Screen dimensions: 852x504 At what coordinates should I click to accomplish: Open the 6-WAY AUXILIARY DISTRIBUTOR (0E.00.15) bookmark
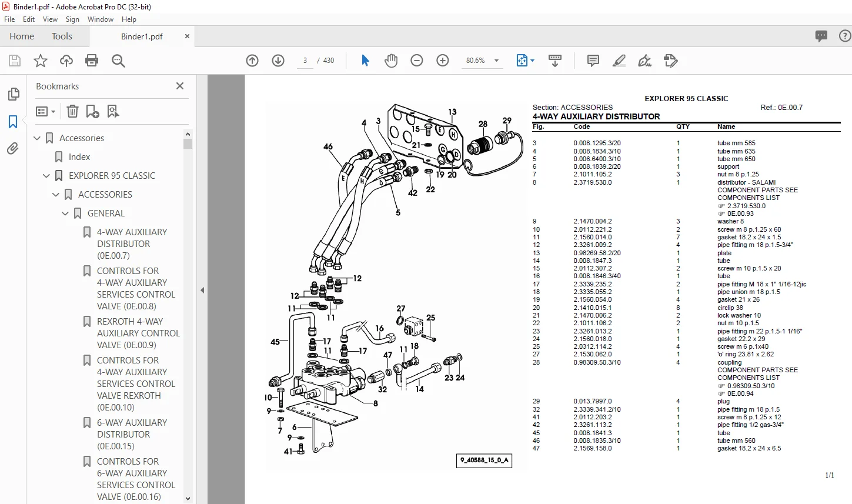click(132, 435)
